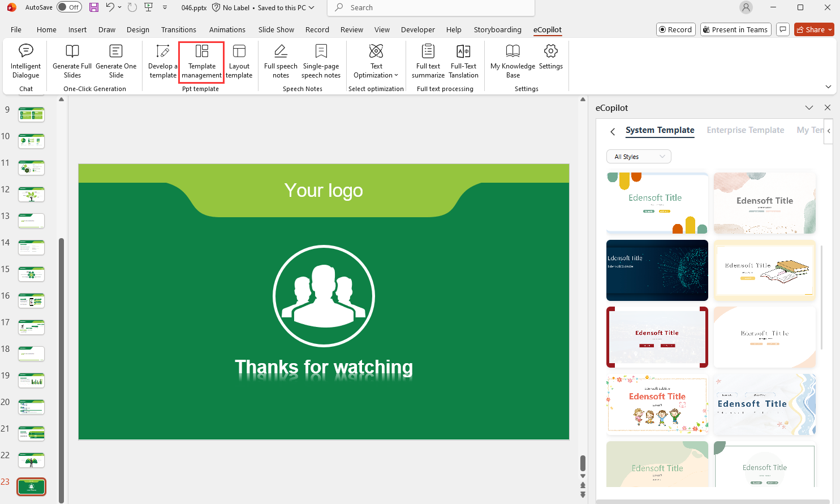
Task: Open Full-Text Translation
Action: (x=463, y=62)
